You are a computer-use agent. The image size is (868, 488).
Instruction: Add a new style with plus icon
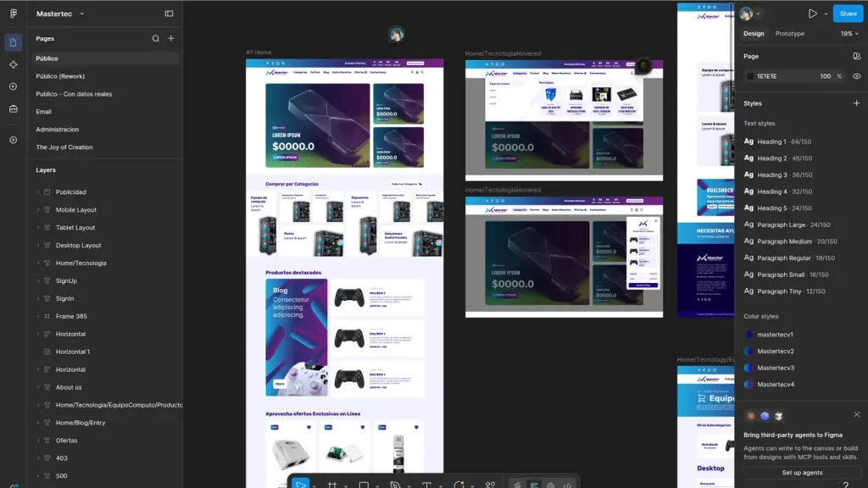[x=856, y=103]
